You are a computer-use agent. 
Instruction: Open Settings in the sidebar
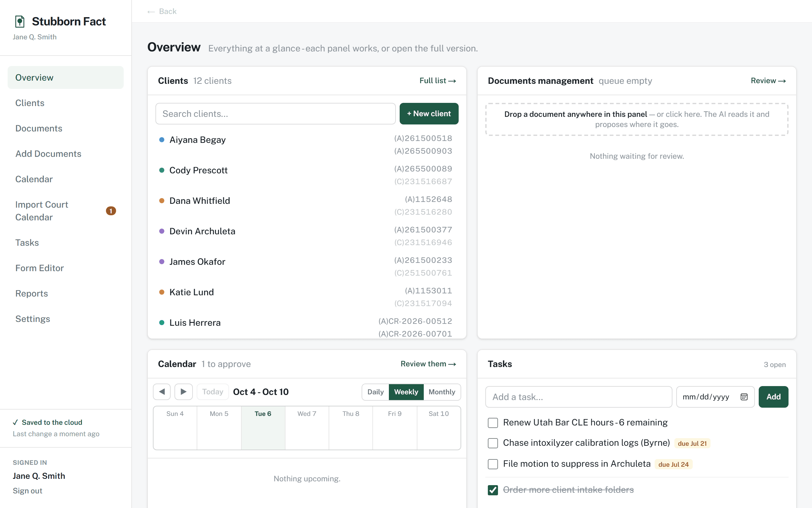click(65, 319)
